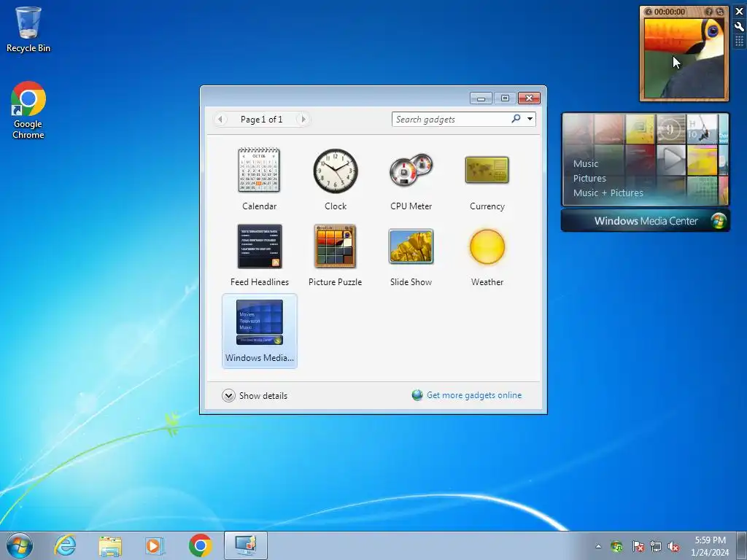Click the puzzle solve/shuffle button
The height and width of the screenshot is (560, 747).
point(719,12)
